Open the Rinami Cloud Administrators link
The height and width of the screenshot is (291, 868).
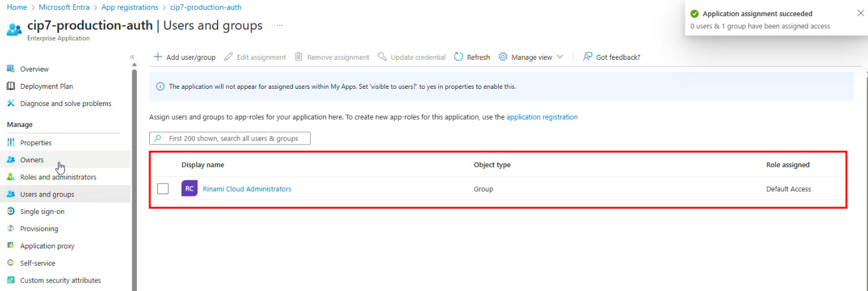[247, 189]
